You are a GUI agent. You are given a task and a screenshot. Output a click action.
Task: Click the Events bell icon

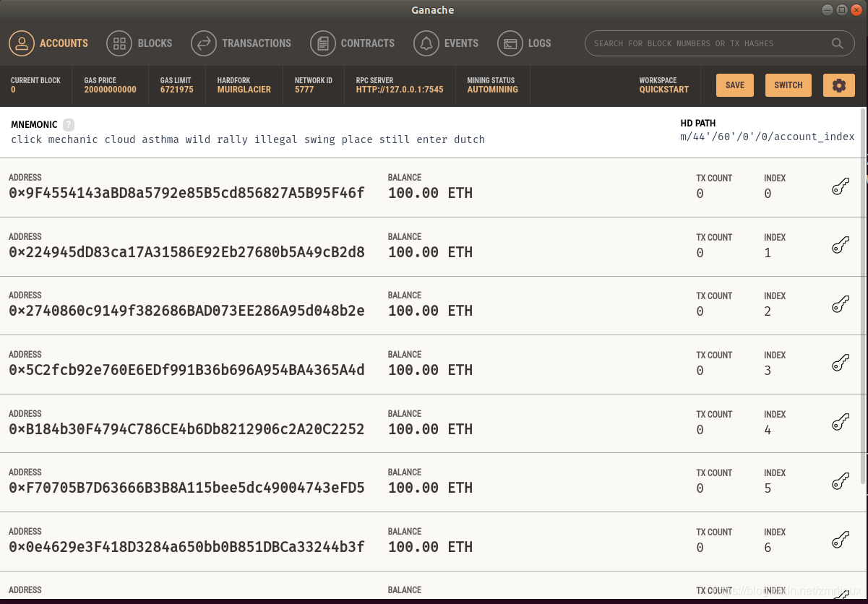pyautogui.click(x=426, y=43)
